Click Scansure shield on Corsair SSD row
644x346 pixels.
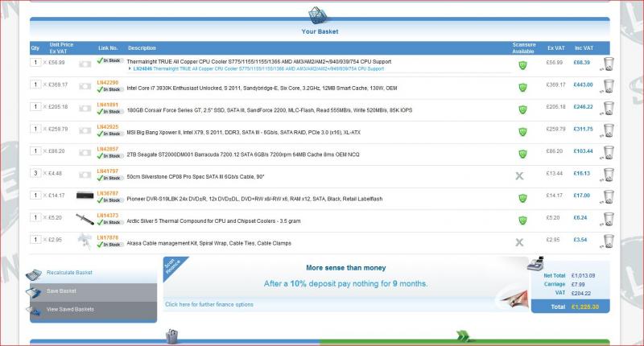click(x=522, y=109)
